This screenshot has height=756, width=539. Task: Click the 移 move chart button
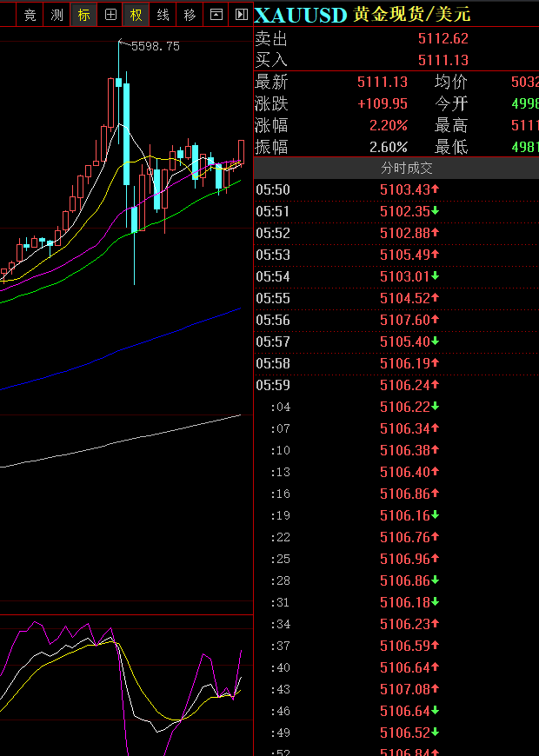tap(190, 15)
